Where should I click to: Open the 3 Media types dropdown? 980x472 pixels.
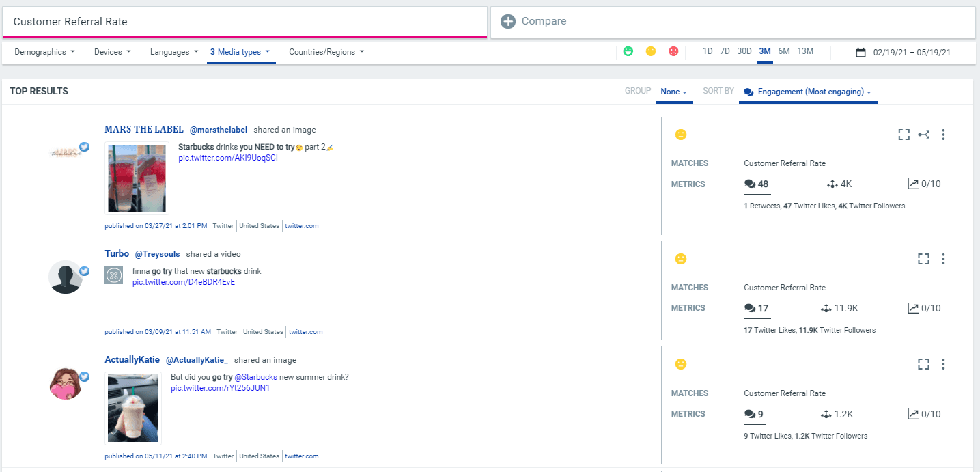(240, 51)
